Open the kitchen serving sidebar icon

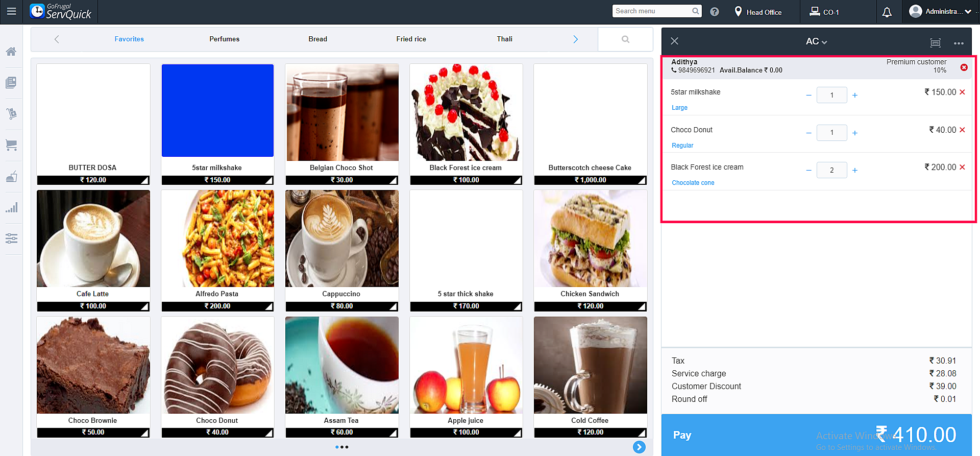11,176
